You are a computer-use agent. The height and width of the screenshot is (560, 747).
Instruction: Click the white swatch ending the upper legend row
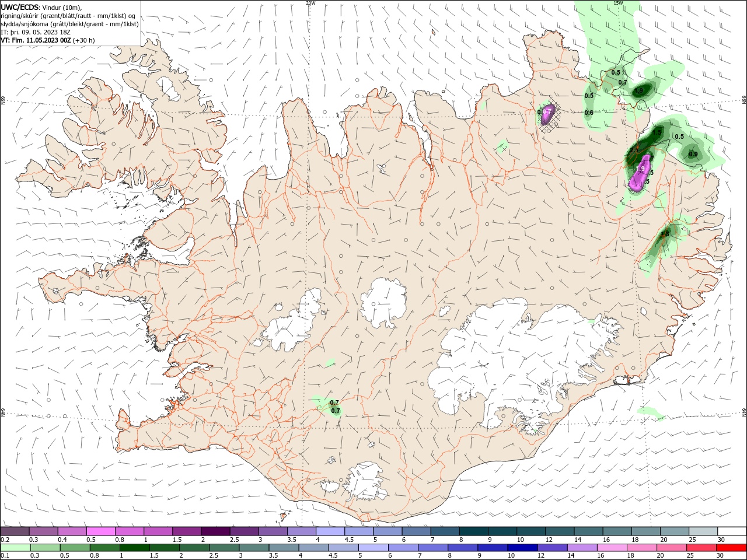coord(732,531)
